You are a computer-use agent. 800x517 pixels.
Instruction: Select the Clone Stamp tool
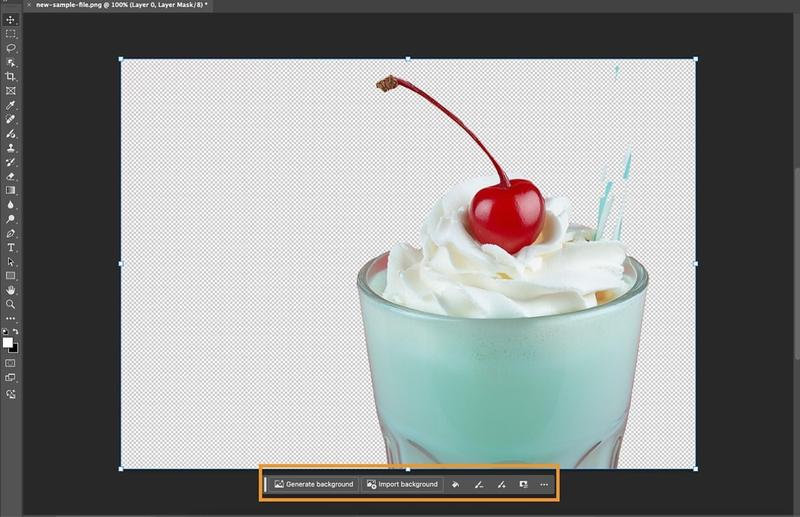[x=10, y=148]
